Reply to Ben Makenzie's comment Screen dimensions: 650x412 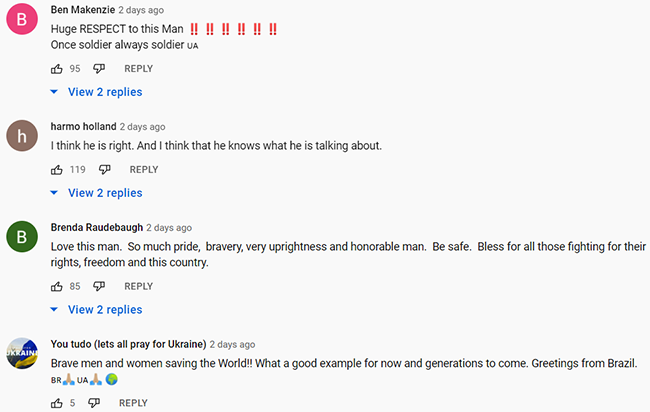(x=138, y=69)
